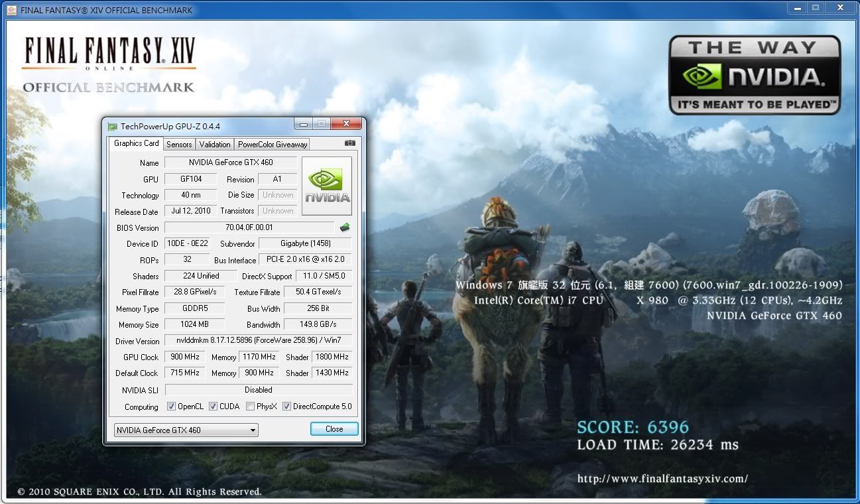Click the Texture Fillrate field 50.4 GTexel/s
The height and width of the screenshot is (504, 860).
tap(318, 292)
